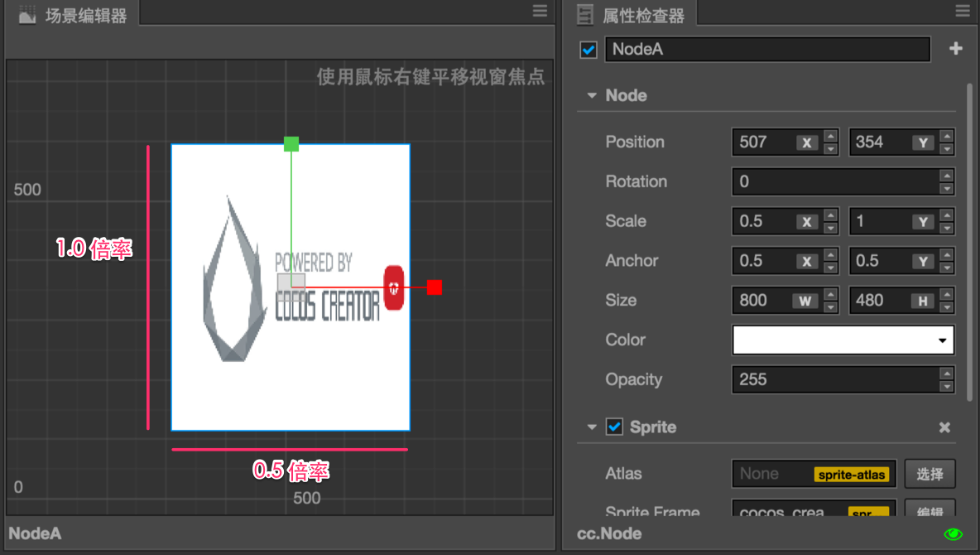This screenshot has height=555, width=980.
Task: Click the NodeA name input field
Action: (767, 50)
